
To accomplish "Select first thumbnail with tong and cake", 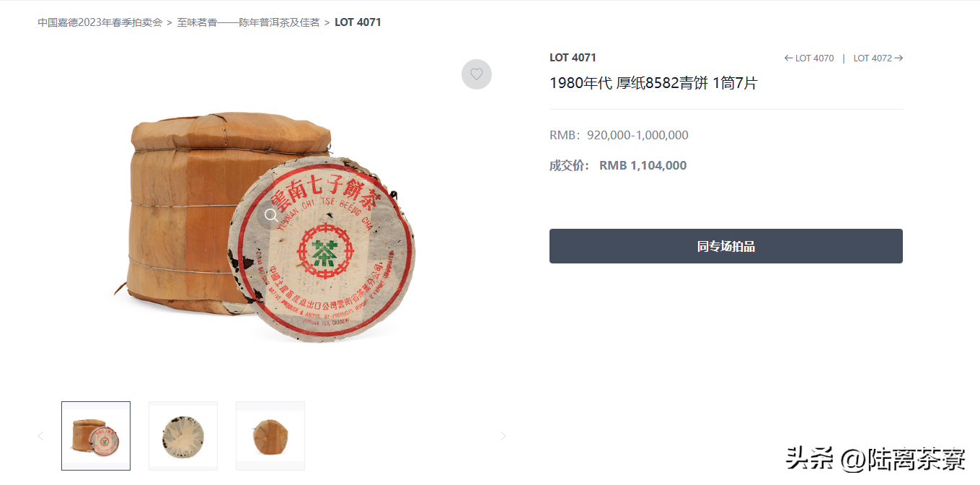I will pyautogui.click(x=96, y=436).
